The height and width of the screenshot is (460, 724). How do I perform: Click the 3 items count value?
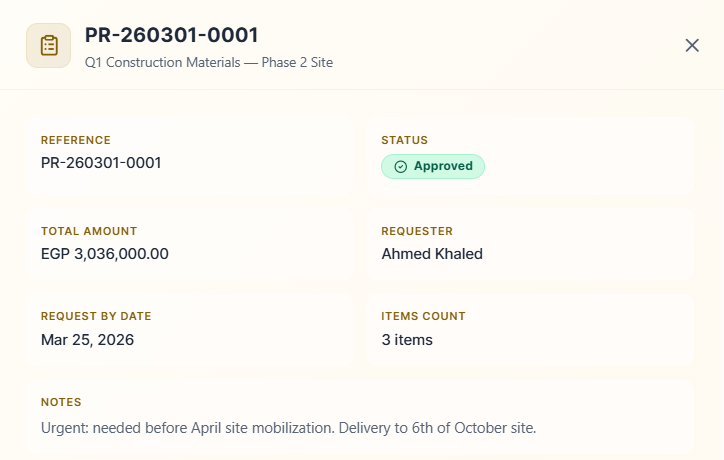[x=407, y=339]
